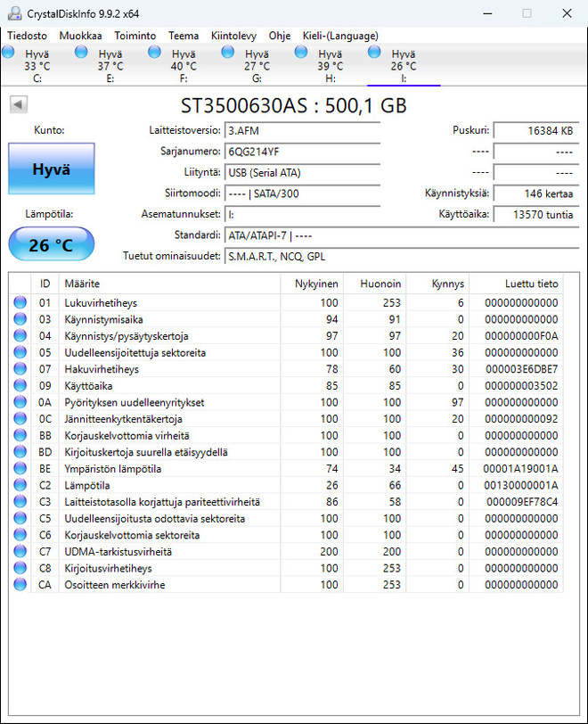The width and height of the screenshot is (588, 724).
Task: Click the ID column header
Action: (45, 284)
